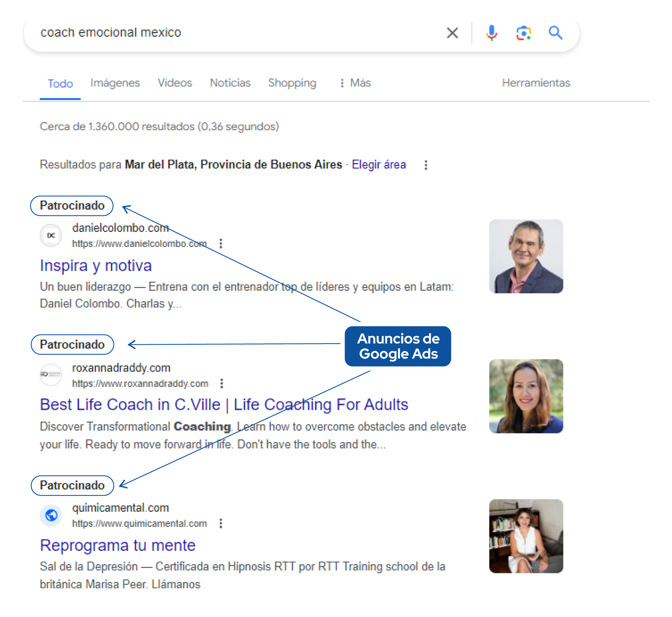Click the https://www.roxannadraddy.com URL

click(x=140, y=383)
